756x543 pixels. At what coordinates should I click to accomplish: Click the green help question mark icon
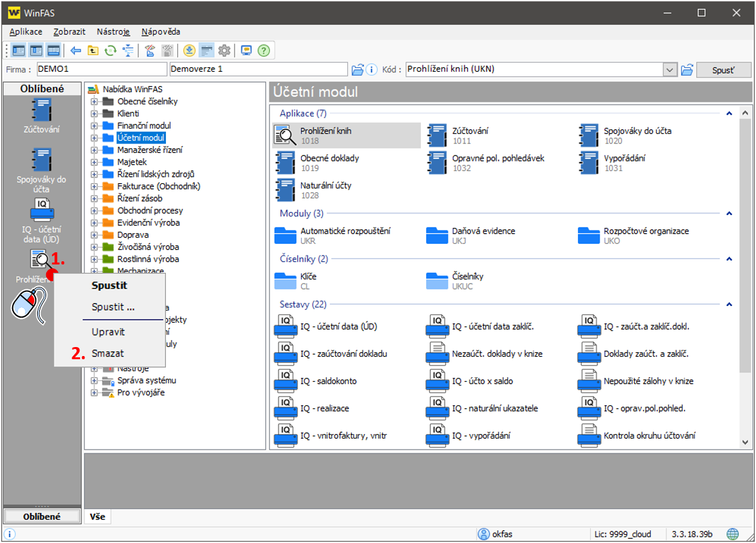[263, 51]
